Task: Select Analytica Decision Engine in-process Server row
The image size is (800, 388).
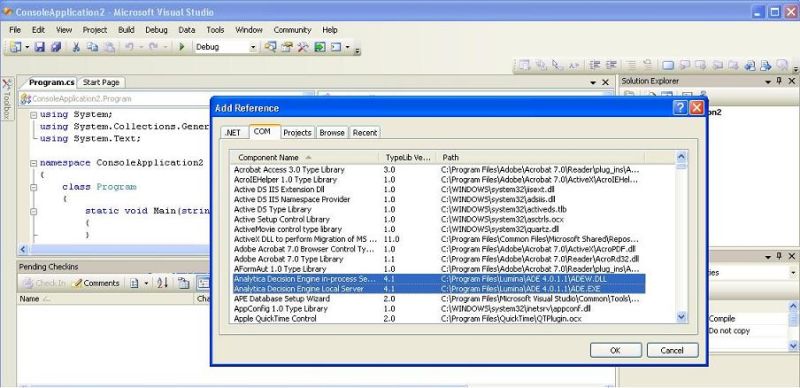Action: tap(439, 279)
